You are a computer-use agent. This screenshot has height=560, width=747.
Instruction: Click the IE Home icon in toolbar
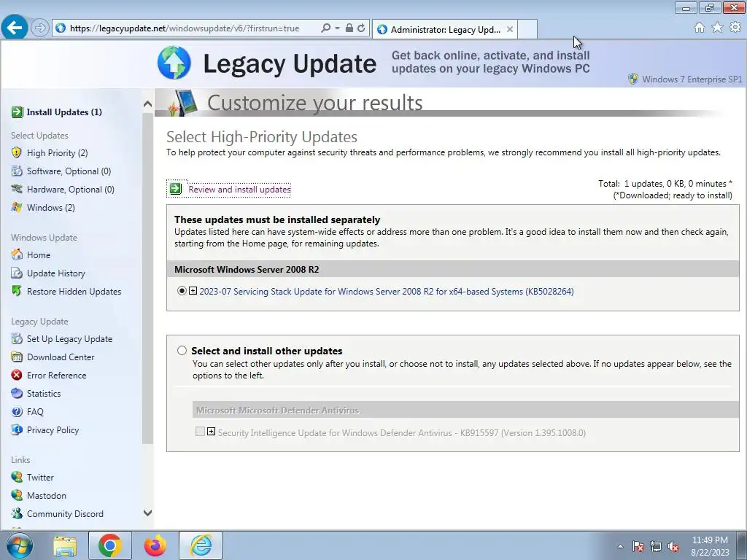click(700, 28)
